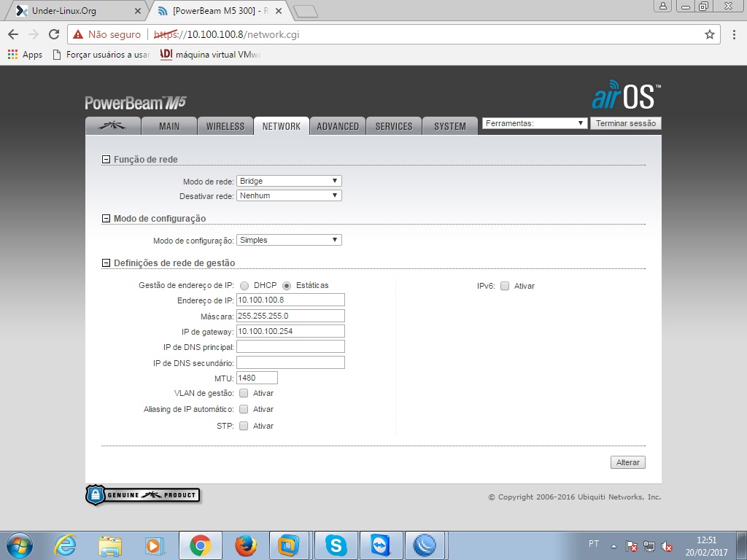Click the Endereço de IP field

pyautogui.click(x=290, y=300)
